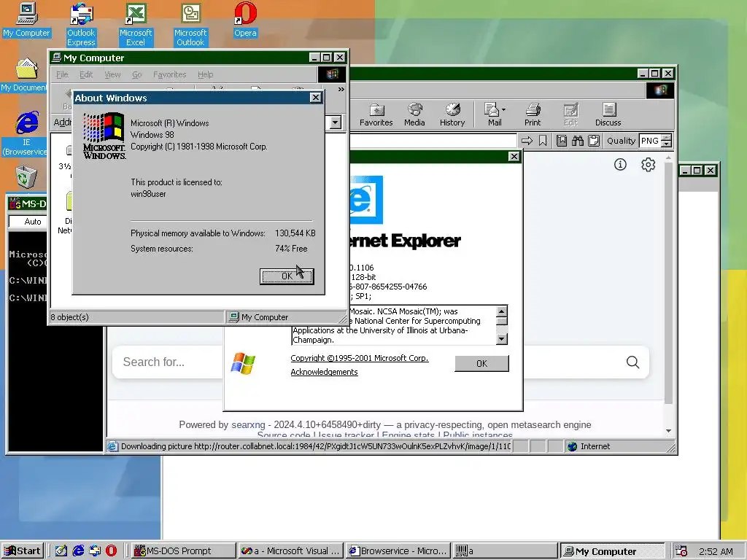Click History toolbar button in Internet Explorer
The height and width of the screenshot is (560, 747).
tap(452, 114)
